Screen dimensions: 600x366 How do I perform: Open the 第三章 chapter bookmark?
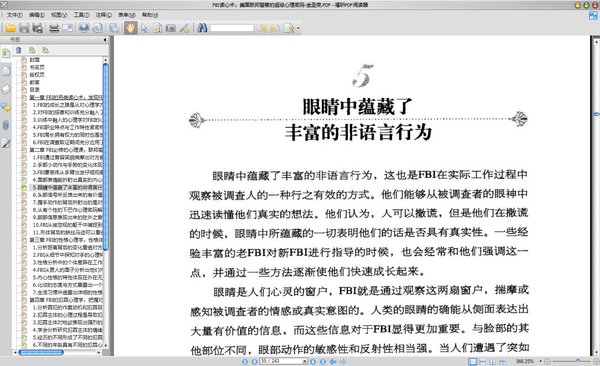[x=66, y=240]
